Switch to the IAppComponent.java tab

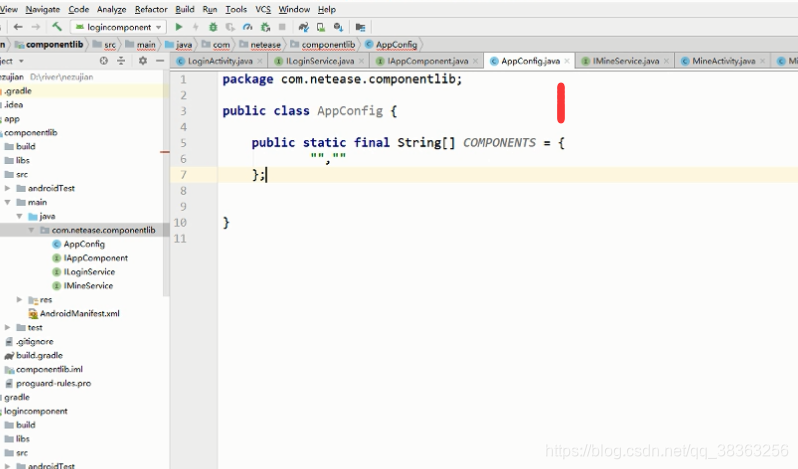[428, 61]
